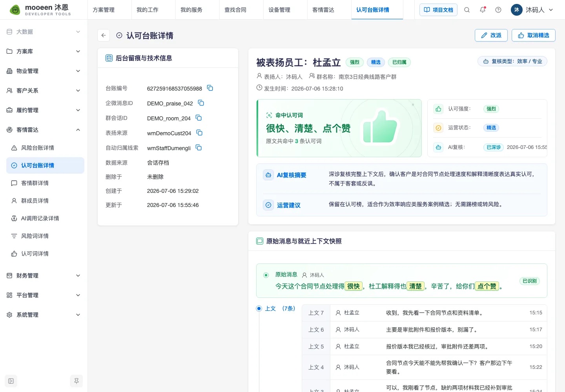Expand the 财务管理 sidebar menu
Viewport: 565px width, 392px height.
click(44, 276)
